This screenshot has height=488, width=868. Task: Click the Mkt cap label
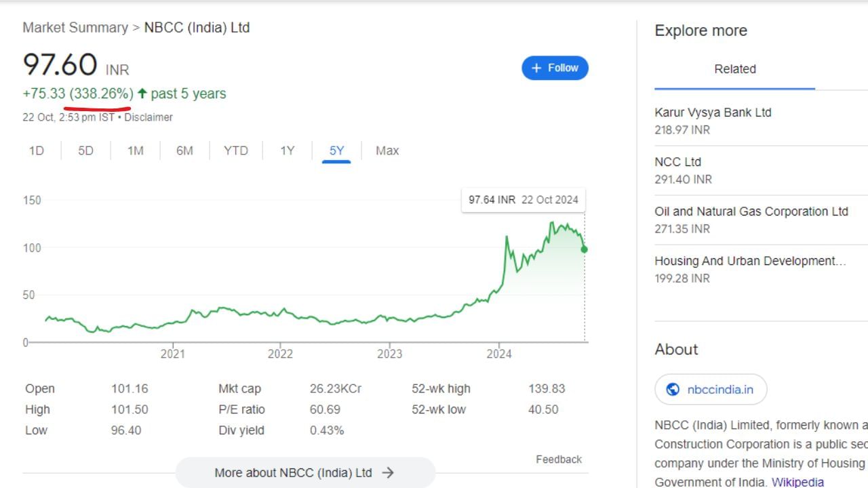[239, 389]
